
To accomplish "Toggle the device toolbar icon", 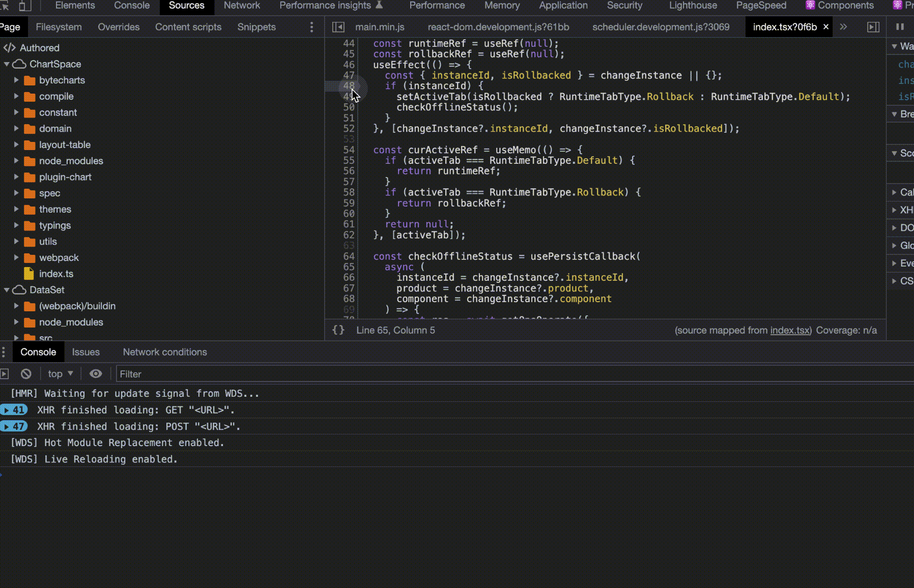I will 24,6.
